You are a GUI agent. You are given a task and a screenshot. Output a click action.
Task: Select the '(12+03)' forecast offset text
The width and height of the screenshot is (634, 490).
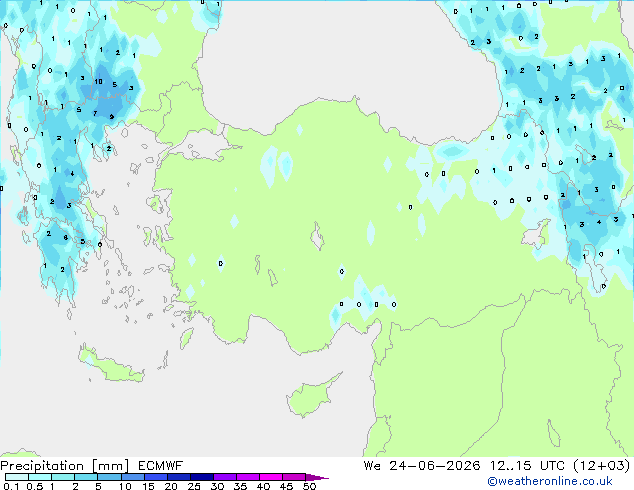click(x=602, y=466)
